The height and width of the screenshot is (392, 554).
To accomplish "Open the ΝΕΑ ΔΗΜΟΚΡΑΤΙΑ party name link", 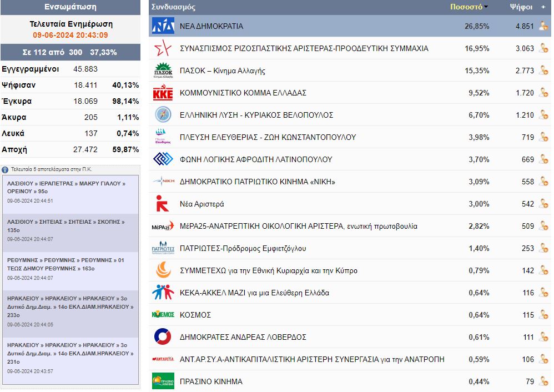I will point(211,26).
